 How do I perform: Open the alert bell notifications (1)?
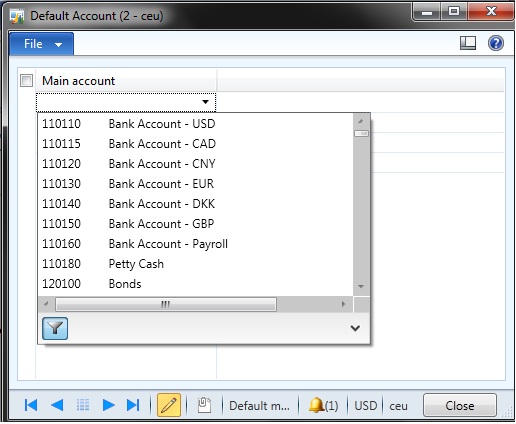pos(323,406)
